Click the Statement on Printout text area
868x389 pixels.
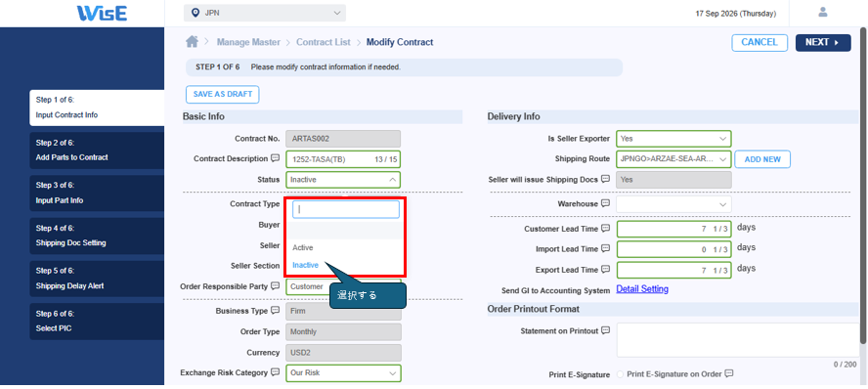coord(738,340)
